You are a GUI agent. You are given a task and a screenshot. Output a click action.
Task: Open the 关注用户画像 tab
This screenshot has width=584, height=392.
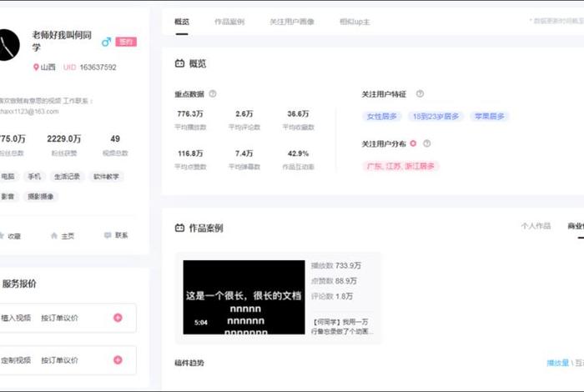click(x=292, y=22)
